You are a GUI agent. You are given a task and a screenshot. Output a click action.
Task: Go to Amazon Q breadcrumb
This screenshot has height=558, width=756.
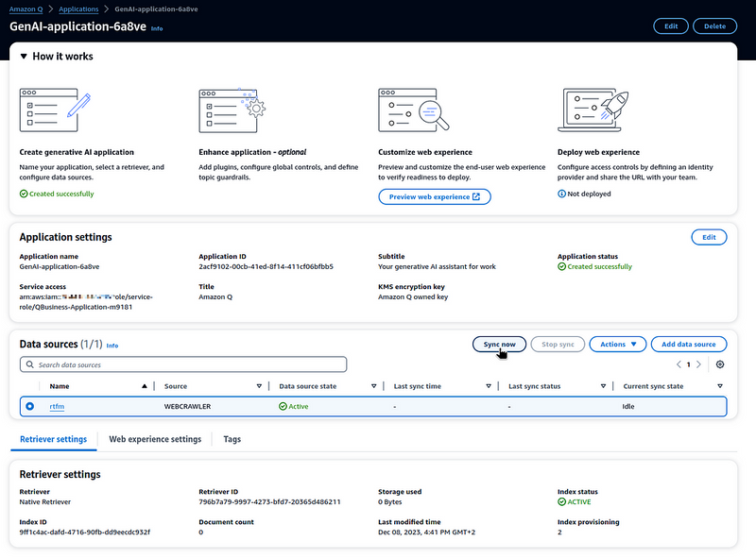point(26,9)
